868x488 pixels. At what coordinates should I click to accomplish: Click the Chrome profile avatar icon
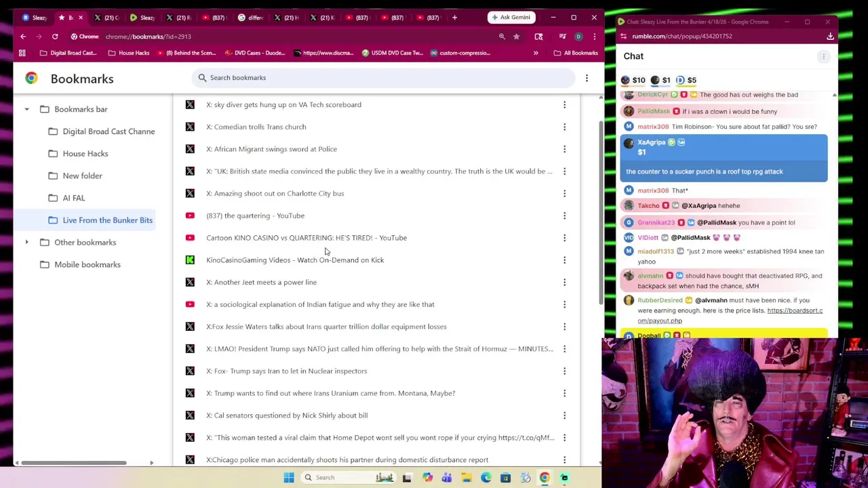pyautogui.click(x=578, y=37)
